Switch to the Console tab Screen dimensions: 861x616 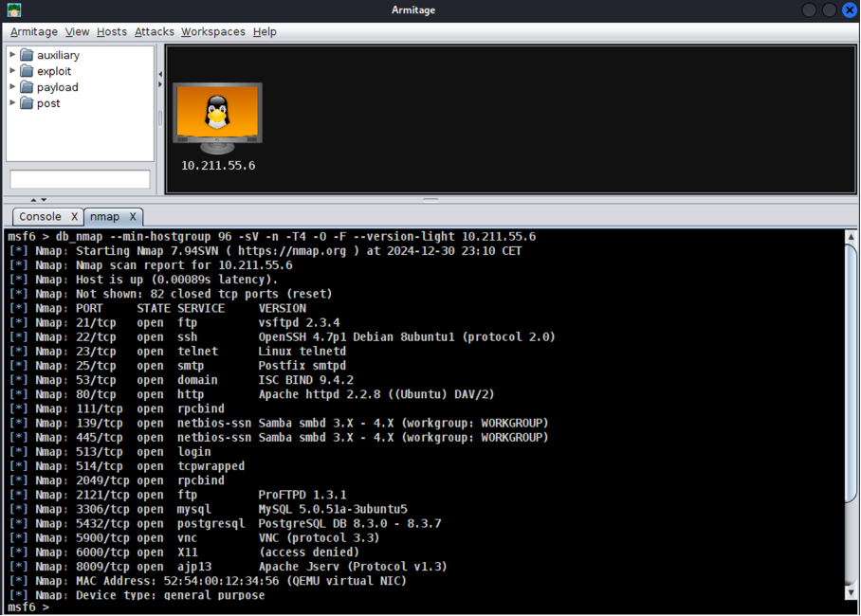pos(41,217)
